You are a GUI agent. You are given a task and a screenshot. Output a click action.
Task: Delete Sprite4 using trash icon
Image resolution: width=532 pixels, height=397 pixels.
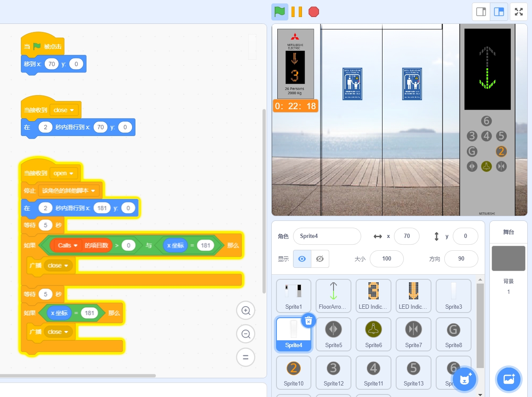click(x=309, y=321)
